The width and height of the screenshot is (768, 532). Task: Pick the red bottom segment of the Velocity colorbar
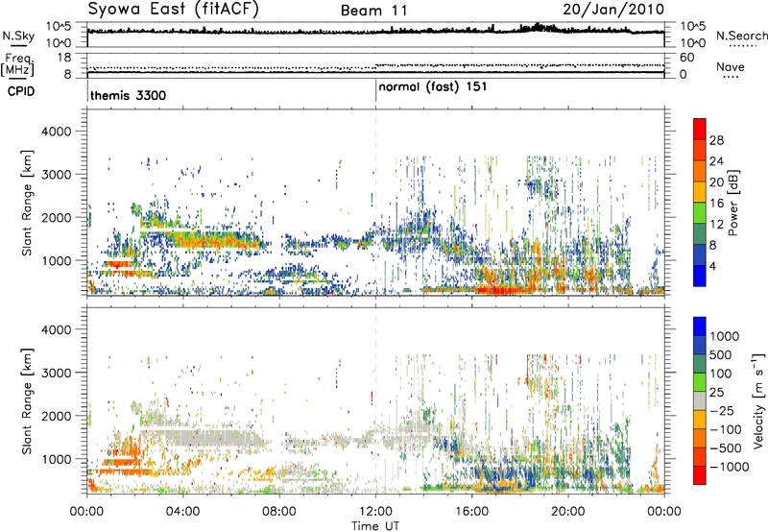click(700, 475)
